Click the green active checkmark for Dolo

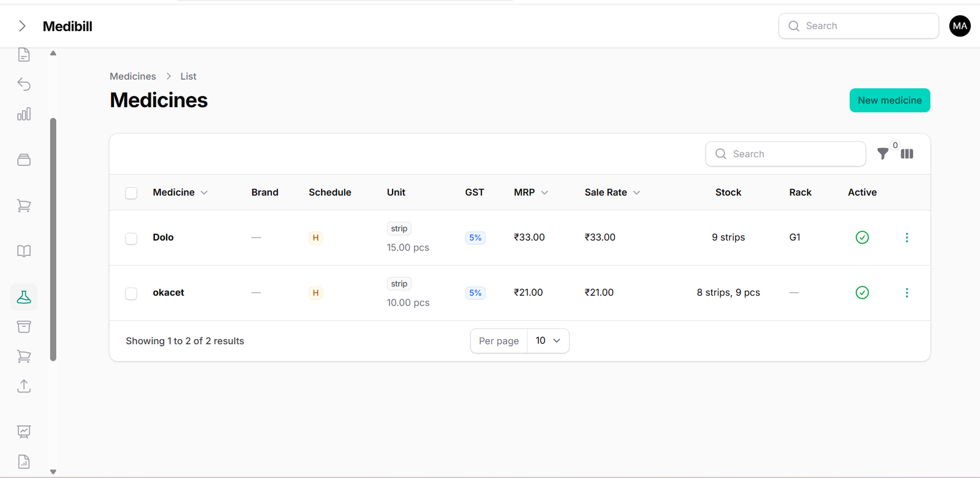[862, 237]
